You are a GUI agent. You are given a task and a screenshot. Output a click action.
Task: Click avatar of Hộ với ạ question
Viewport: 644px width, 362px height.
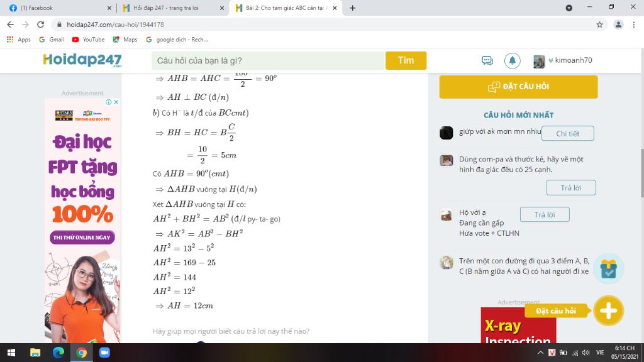(447, 214)
